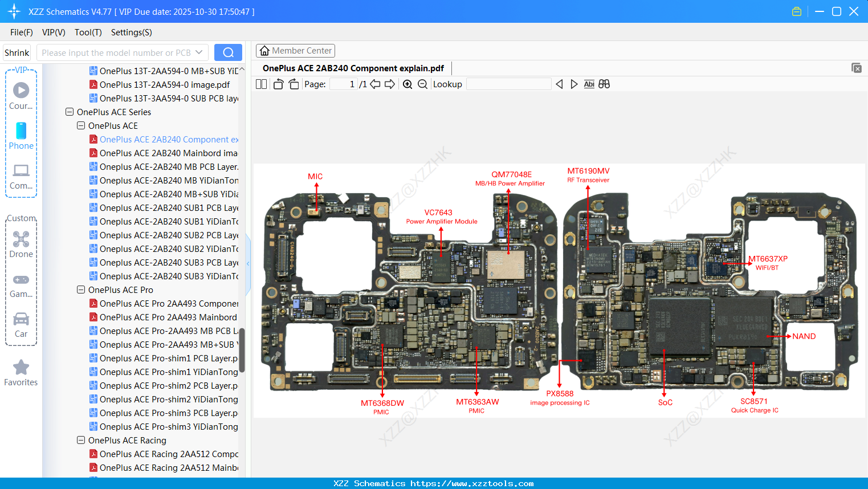Activate the dual-page view icon

coord(261,84)
